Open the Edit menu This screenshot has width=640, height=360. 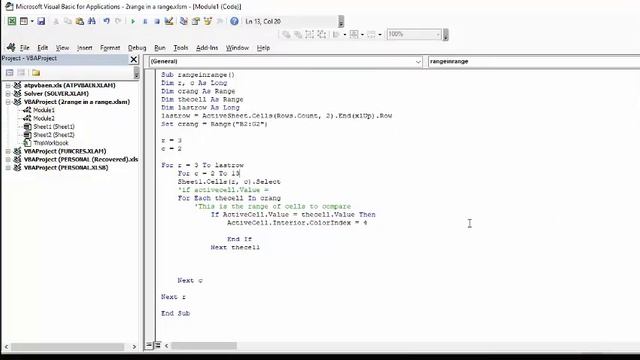click(x=42, y=48)
